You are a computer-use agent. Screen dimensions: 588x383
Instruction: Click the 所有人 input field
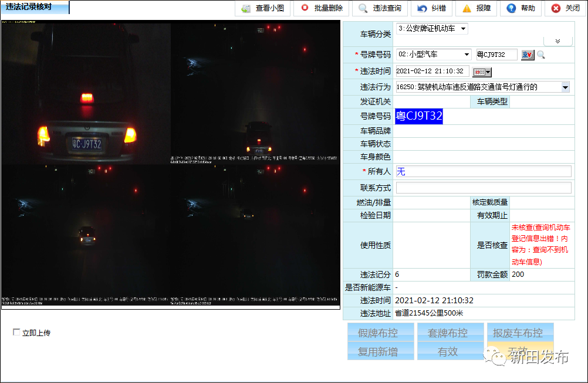coord(484,172)
